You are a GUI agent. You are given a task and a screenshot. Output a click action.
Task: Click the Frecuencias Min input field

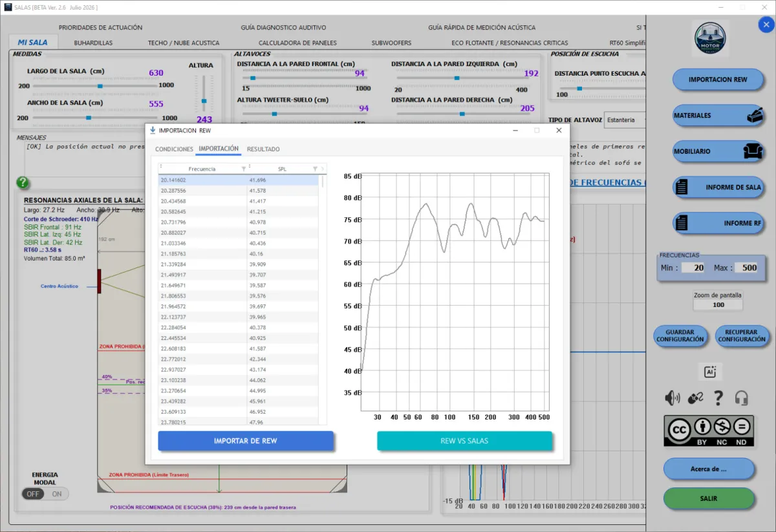point(693,268)
